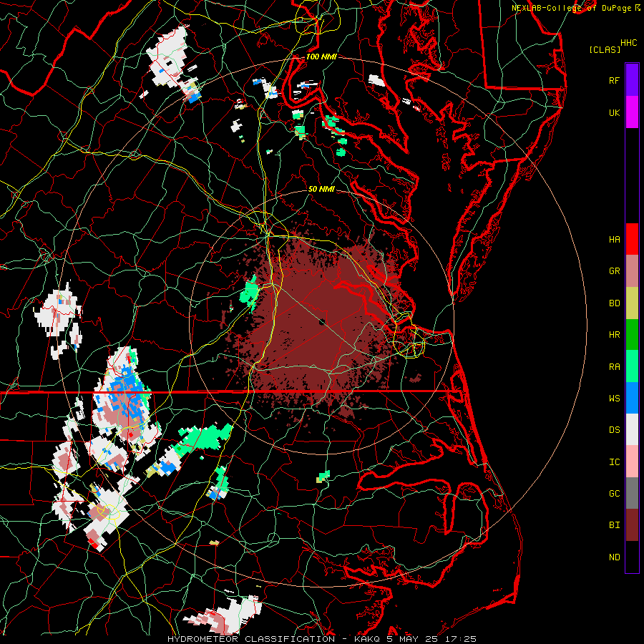Click the ND legend label
The width and height of the screenshot is (644, 644).
(615, 557)
